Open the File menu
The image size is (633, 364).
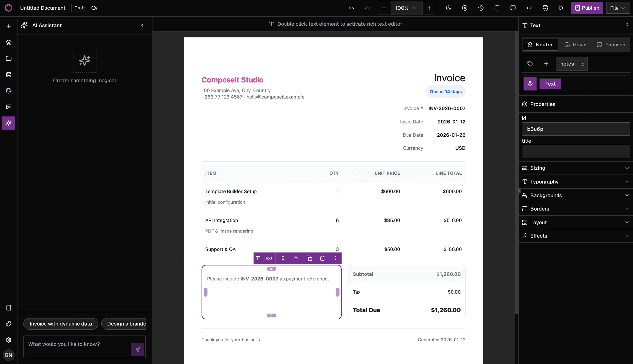(617, 8)
